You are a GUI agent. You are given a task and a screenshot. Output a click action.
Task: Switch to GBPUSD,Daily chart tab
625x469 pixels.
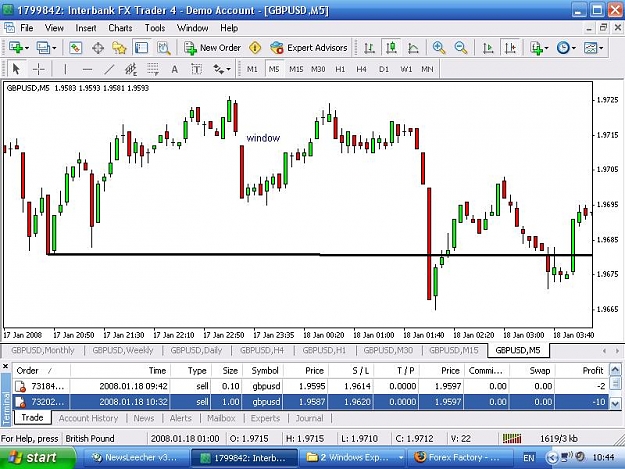tap(196, 350)
